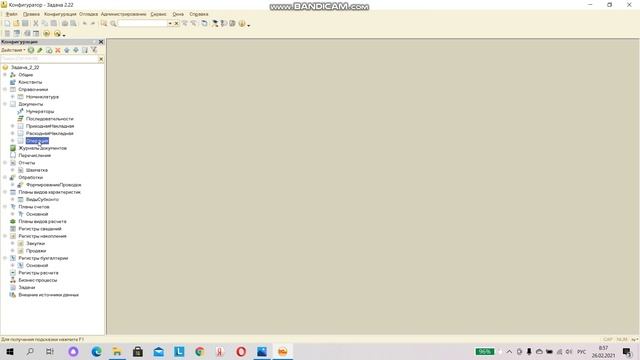The height and width of the screenshot is (360, 640).
Task: Collapse the Регистры накопления node
Action: point(5,236)
